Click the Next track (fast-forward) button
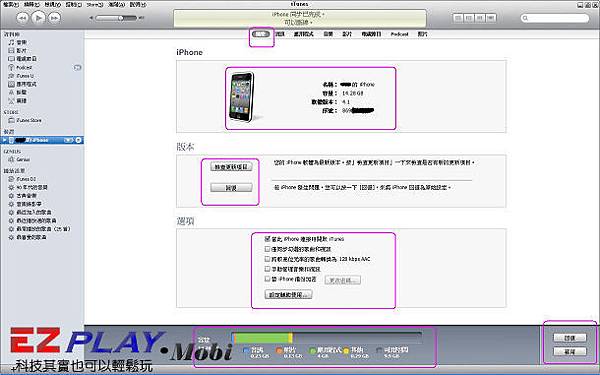Viewport: 600px width, 375px height. [x=54, y=18]
